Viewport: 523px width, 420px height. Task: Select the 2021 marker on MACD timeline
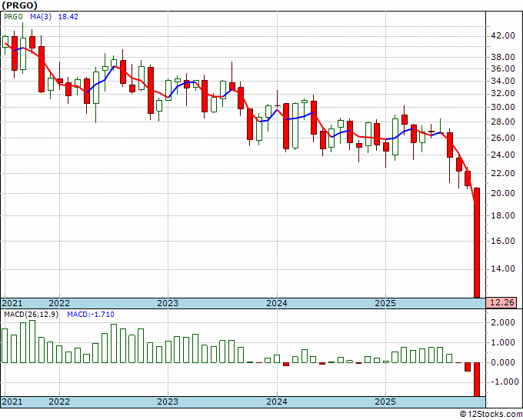(12, 402)
